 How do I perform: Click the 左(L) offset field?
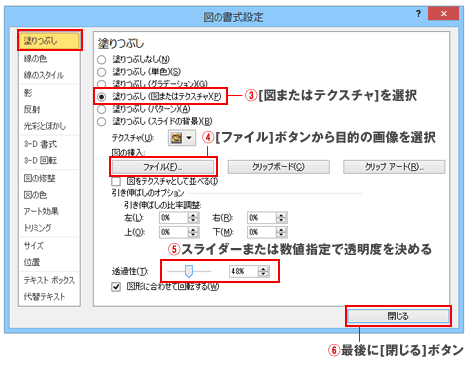[x=173, y=218]
